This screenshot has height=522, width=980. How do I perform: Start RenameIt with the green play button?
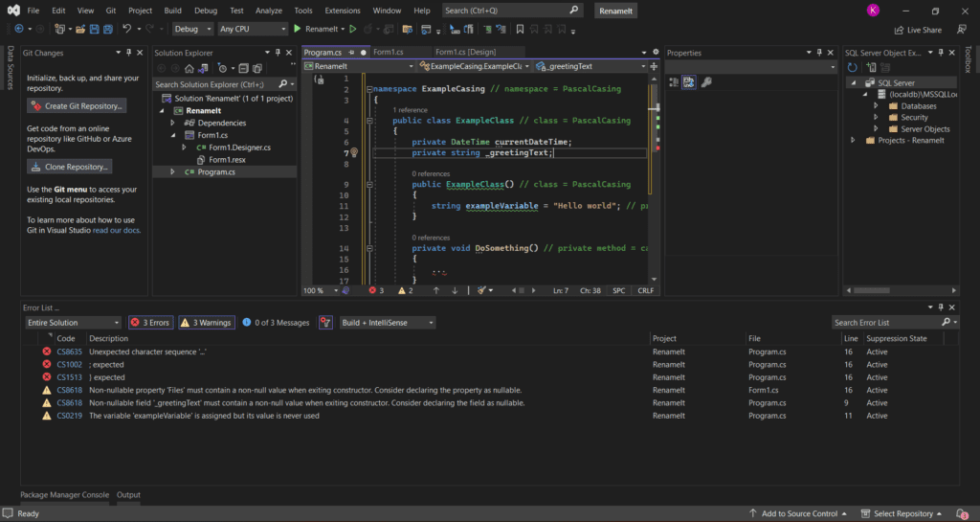tap(298, 29)
